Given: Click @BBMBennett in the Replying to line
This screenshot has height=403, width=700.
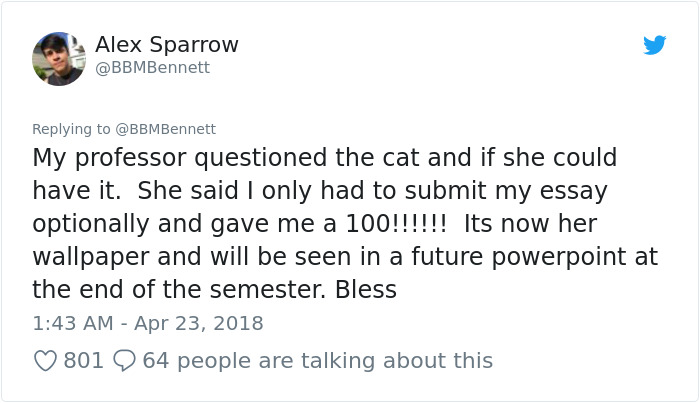Looking at the screenshot, I should tap(166, 129).
